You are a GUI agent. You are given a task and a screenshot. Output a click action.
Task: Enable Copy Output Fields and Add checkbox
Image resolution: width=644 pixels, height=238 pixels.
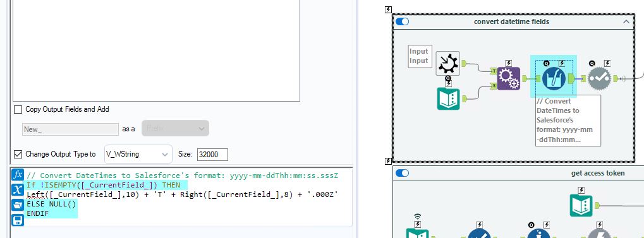tap(18, 110)
